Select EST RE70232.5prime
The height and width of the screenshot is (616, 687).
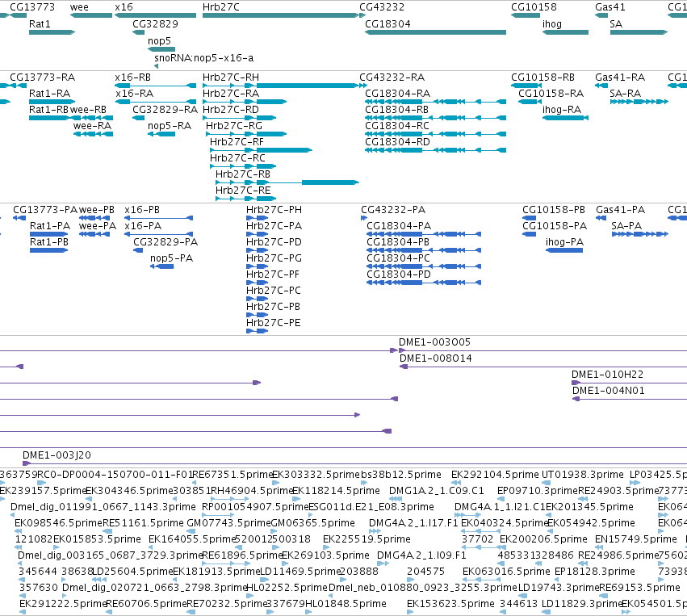[x=227, y=604]
